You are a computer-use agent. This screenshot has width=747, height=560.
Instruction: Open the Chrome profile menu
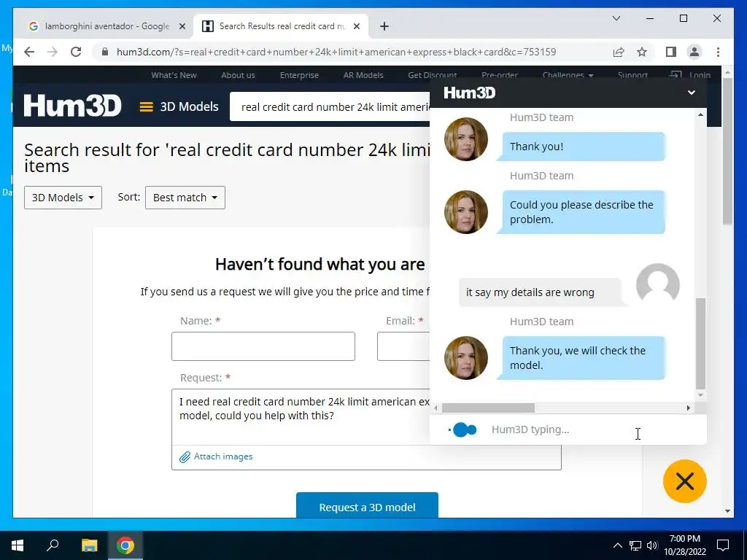(x=694, y=52)
